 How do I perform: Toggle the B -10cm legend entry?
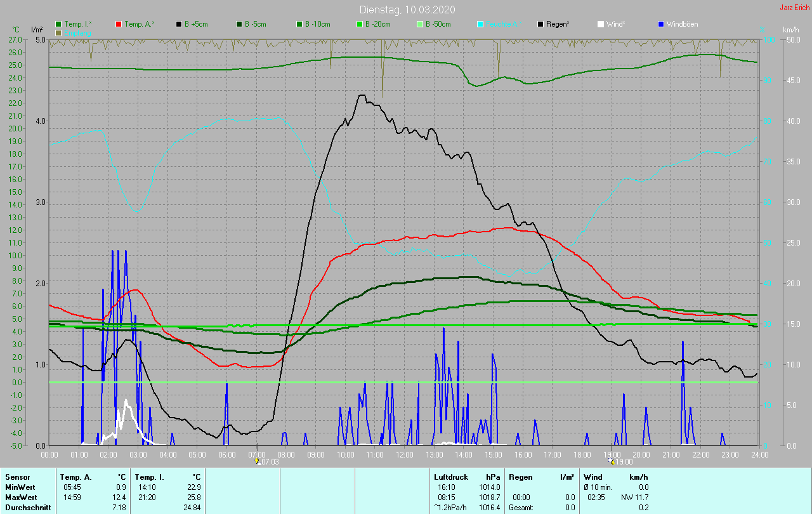(x=299, y=24)
